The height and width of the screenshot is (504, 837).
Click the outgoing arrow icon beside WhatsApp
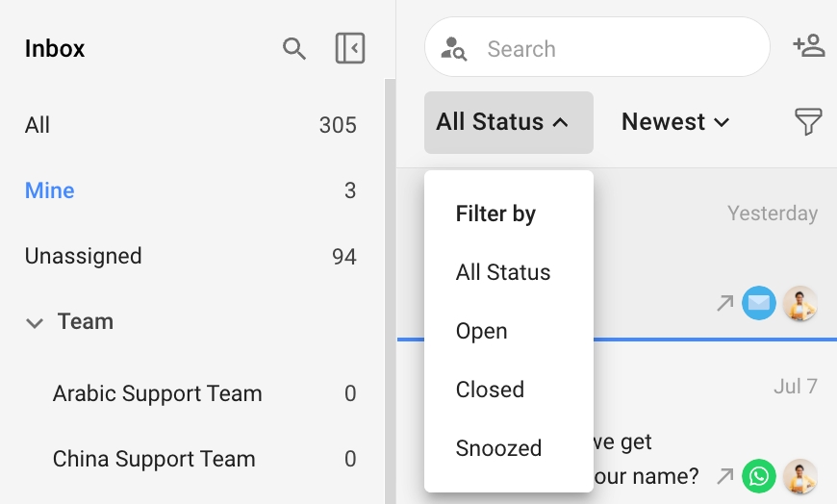tap(724, 476)
